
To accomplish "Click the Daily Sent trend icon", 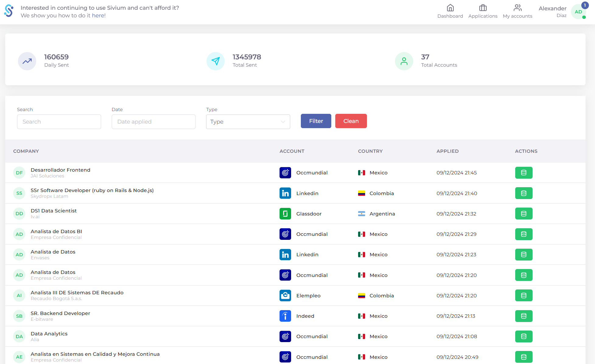I will (x=27, y=61).
